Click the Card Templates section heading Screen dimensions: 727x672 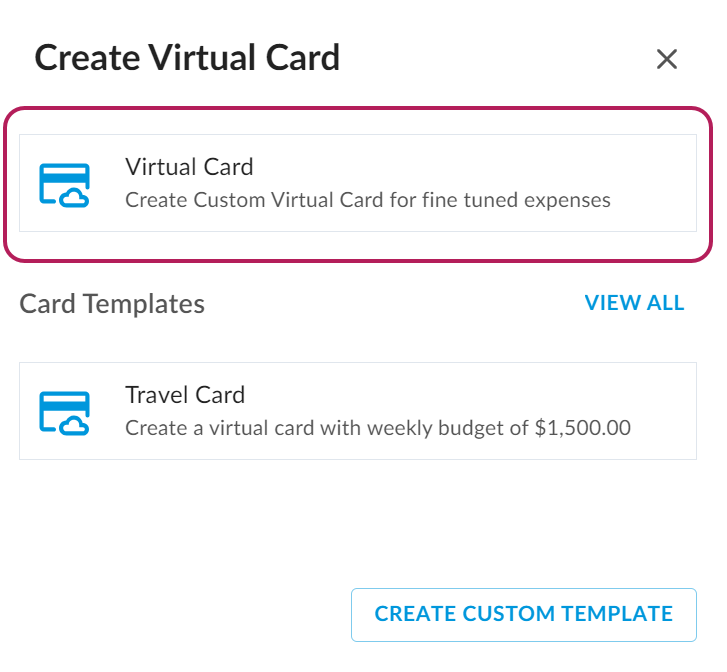pos(112,304)
